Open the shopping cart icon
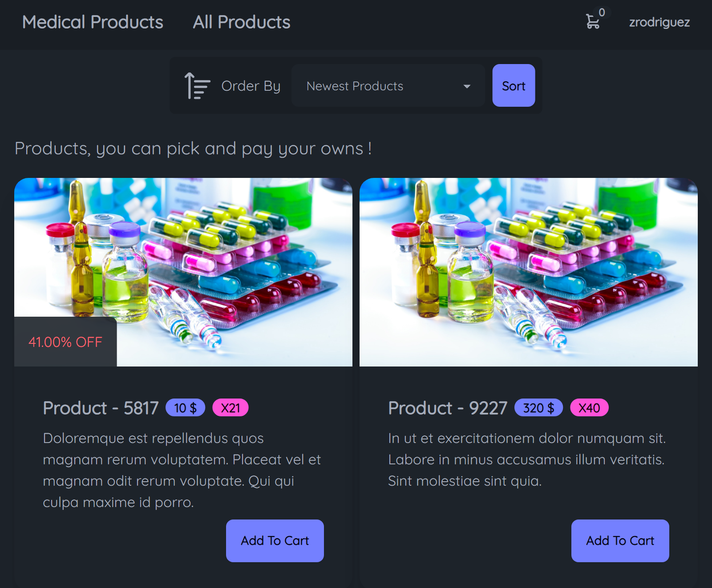Image resolution: width=712 pixels, height=588 pixels. (x=592, y=22)
